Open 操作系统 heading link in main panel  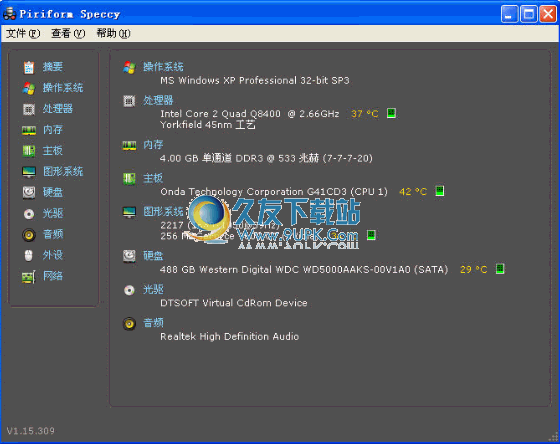pyautogui.click(x=163, y=67)
